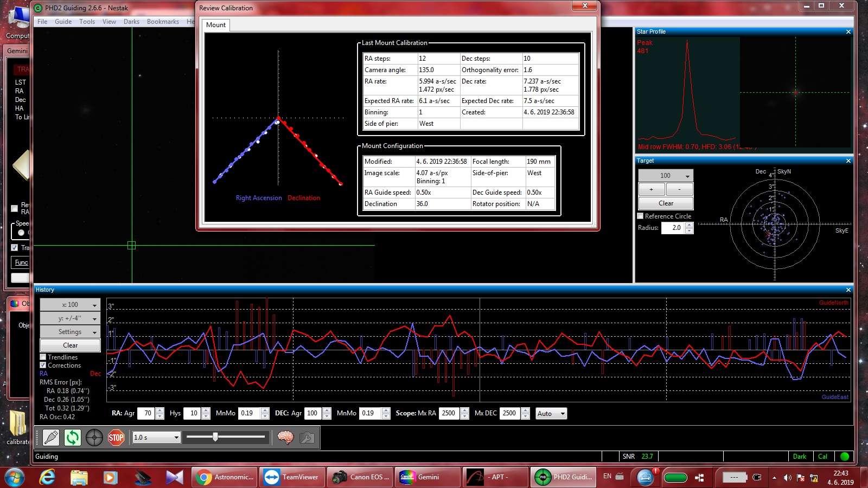868x488 pixels.
Task: Click the green loop exposures icon
Action: point(72,438)
